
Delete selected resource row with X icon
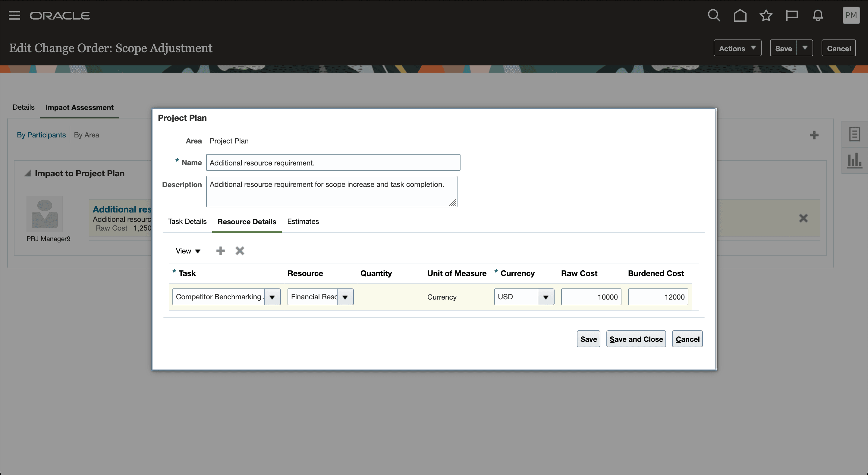coord(240,251)
